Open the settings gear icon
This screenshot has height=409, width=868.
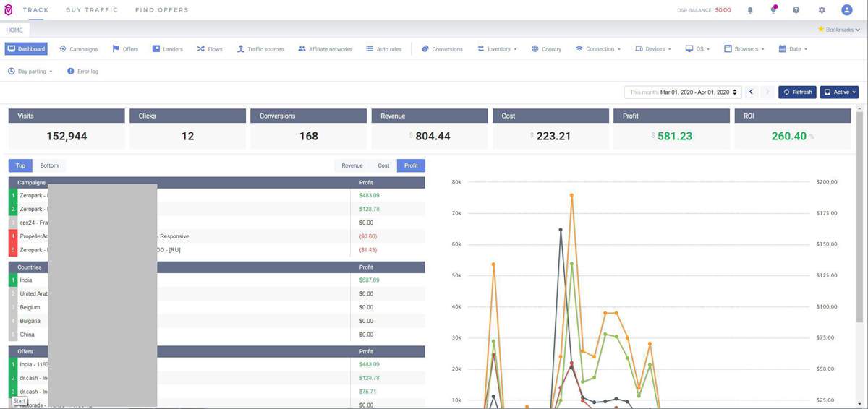coord(822,10)
